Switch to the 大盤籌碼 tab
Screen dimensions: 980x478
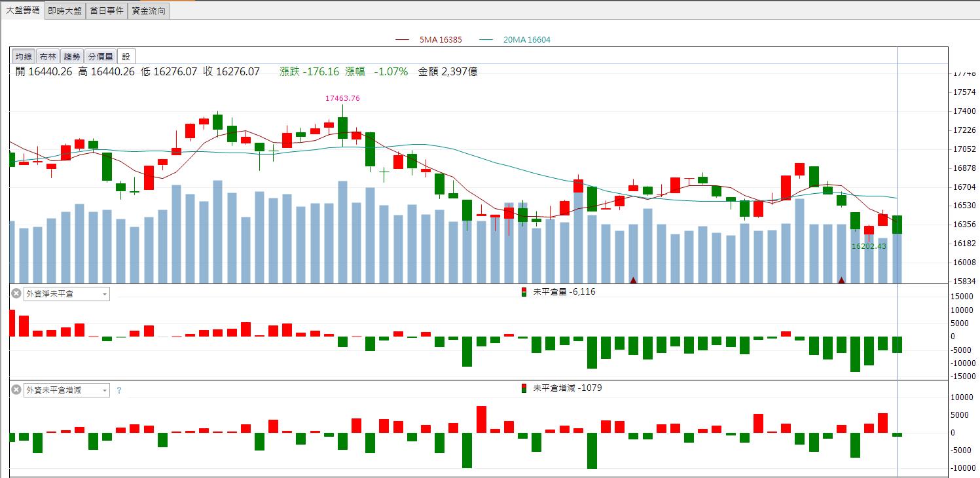pyautogui.click(x=23, y=10)
